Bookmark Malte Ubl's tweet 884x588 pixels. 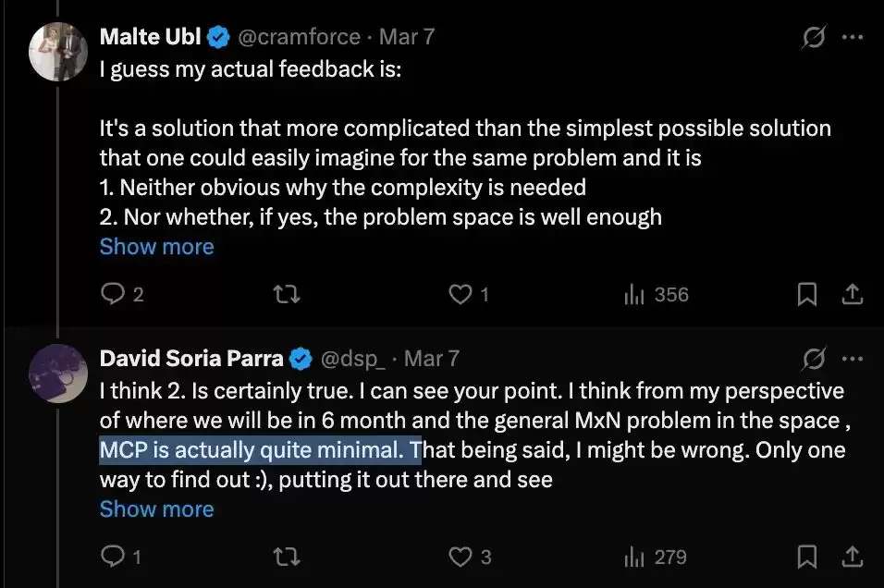coord(806,294)
